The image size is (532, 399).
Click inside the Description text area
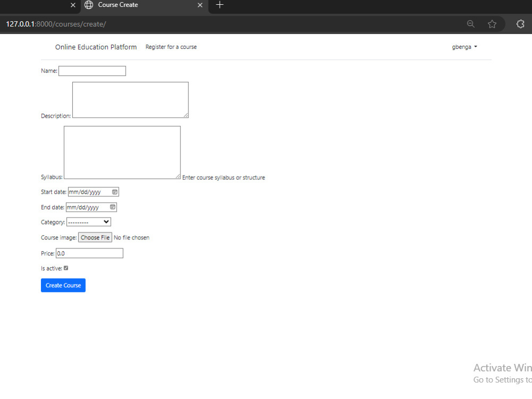[x=130, y=100]
